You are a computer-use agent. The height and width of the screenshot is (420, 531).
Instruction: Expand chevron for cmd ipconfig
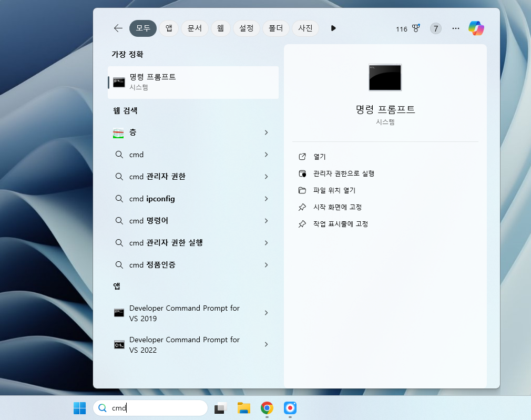(x=266, y=199)
